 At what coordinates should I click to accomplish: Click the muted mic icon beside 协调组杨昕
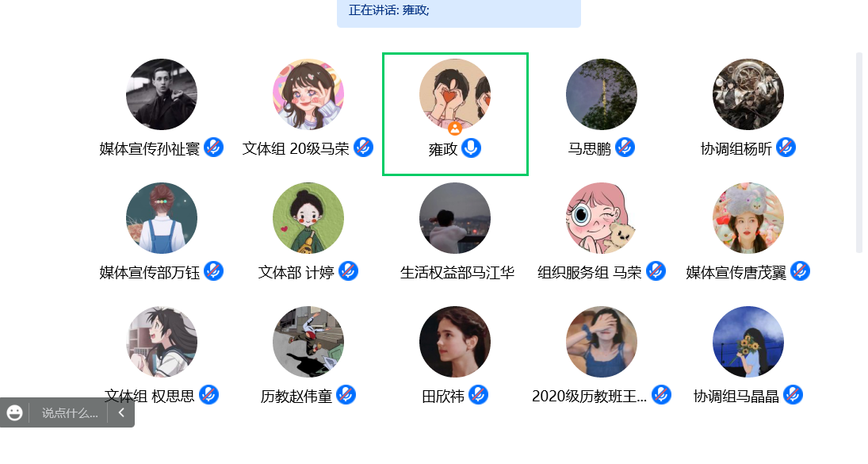pyautogui.click(x=786, y=148)
